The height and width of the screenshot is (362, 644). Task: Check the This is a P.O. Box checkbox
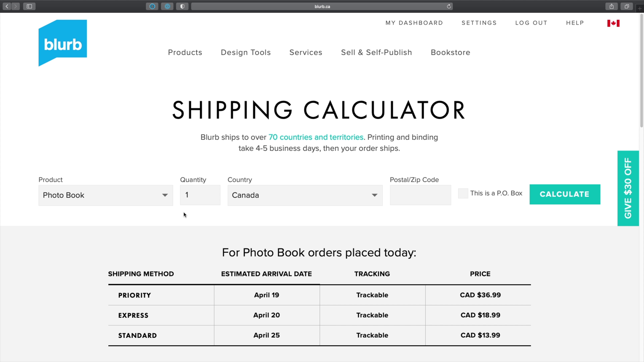[463, 193]
